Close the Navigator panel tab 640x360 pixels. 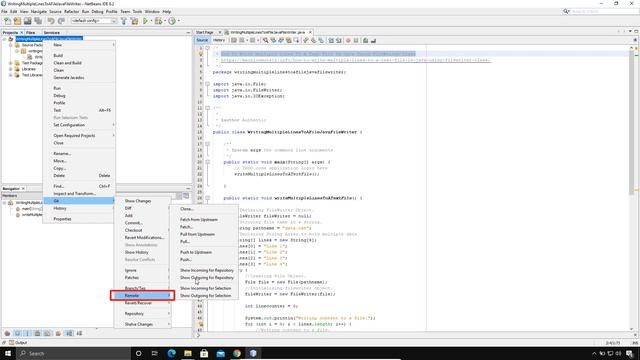coord(23,189)
